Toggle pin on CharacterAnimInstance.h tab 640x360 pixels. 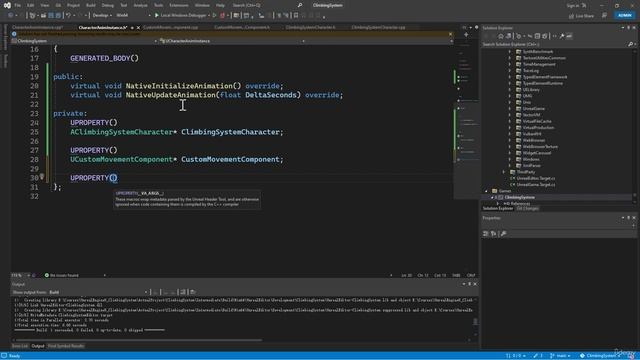tap(132, 28)
